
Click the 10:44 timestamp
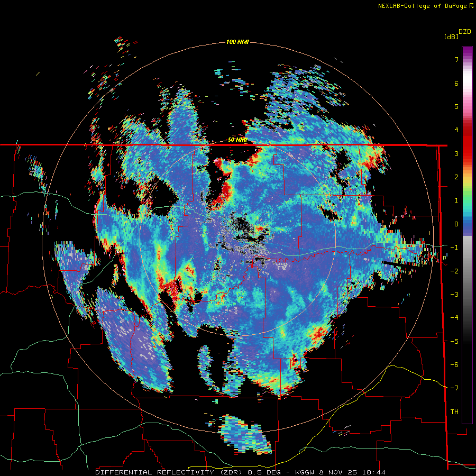pyautogui.click(x=373, y=472)
